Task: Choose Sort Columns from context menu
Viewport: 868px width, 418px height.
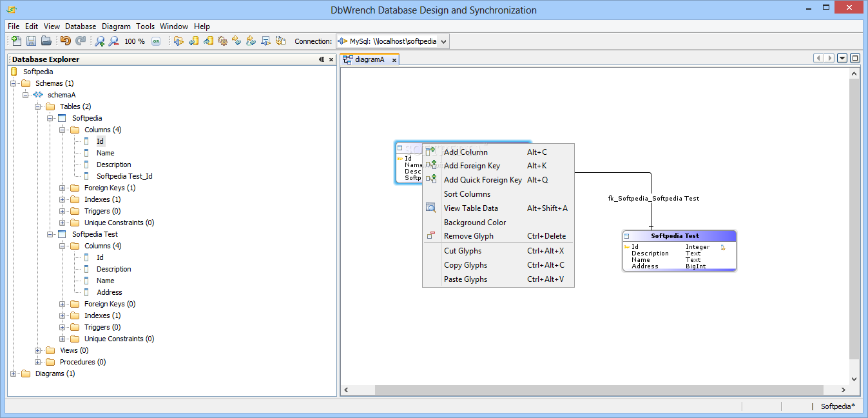Action: (497, 194)
